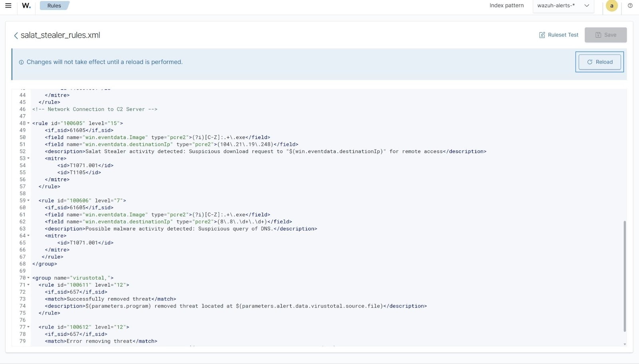Click the Wazuh logo icon
The height and width of the screenshot is (364, 639).
coord(26,6)
